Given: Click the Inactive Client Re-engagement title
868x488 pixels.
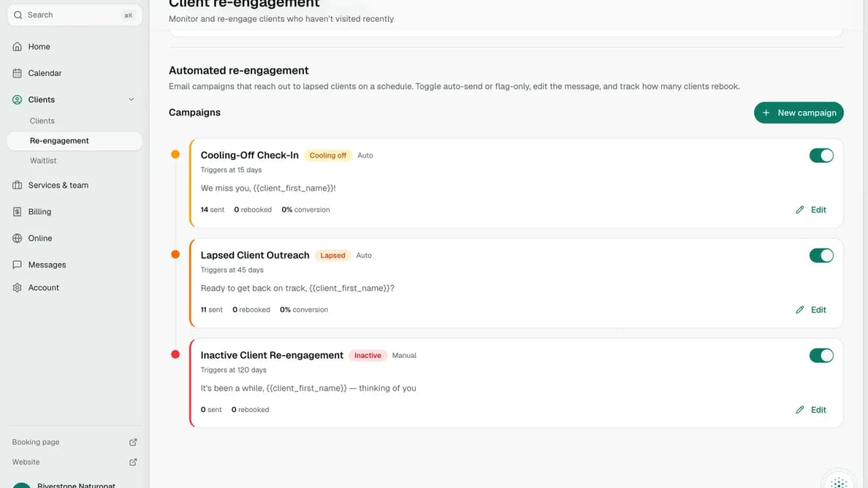Looking at the screenshot, I should [272, 355].
